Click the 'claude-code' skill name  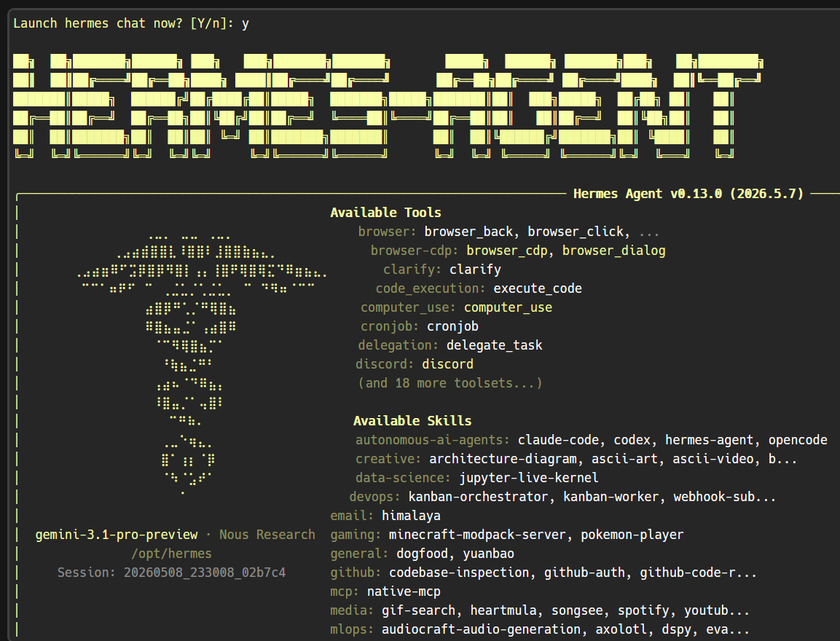(558, 440)
